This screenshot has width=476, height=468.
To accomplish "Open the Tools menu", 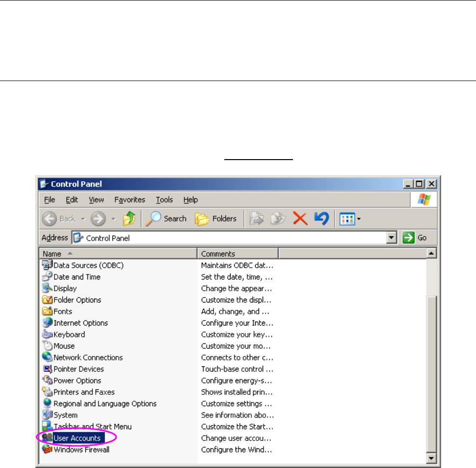I will coord(164,199).
